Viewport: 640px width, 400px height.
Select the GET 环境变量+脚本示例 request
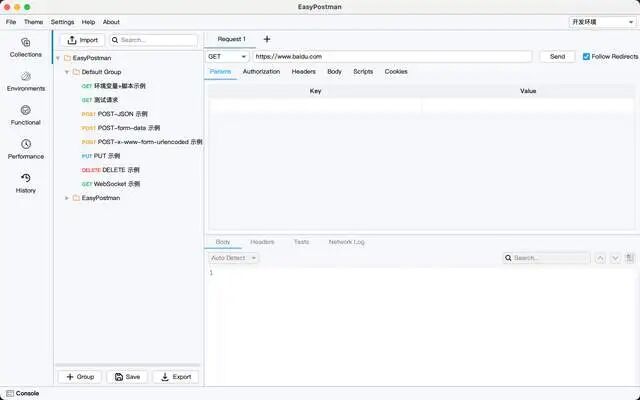(113, 86)
